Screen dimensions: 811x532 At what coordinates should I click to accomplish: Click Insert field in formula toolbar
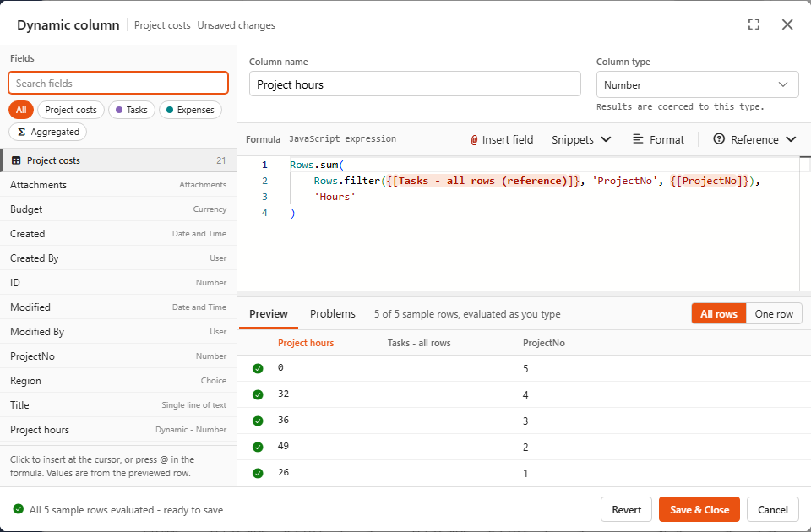pos(502,139)
